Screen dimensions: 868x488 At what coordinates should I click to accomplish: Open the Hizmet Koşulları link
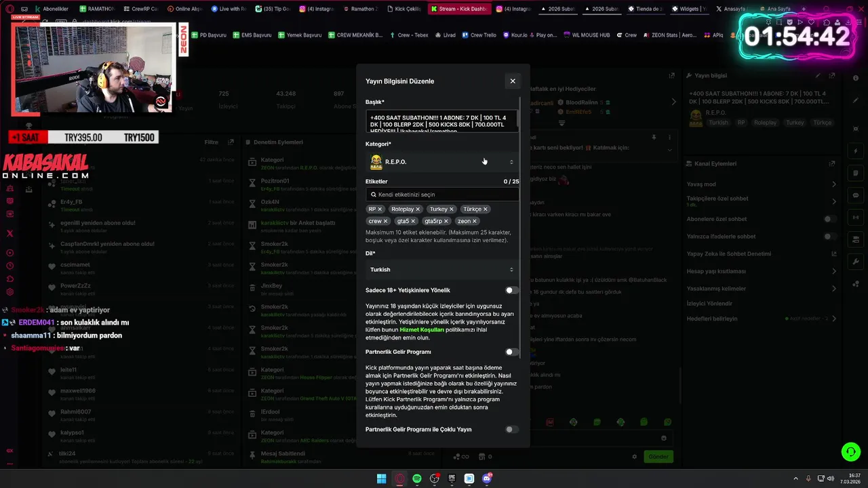(422, 329)
